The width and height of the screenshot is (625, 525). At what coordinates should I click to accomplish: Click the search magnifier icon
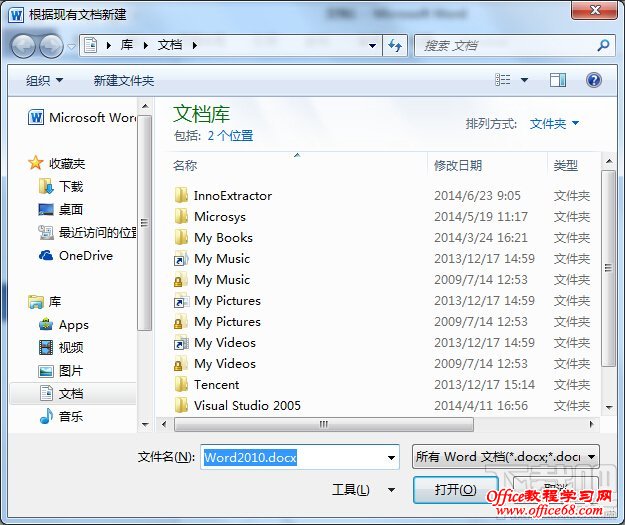coord(603,45)
